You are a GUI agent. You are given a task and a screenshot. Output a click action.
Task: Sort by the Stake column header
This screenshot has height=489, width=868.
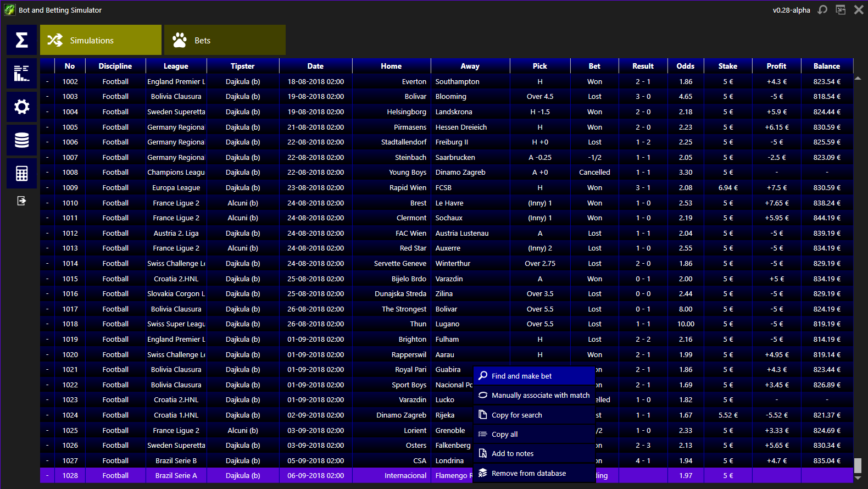tap(728, 66)
